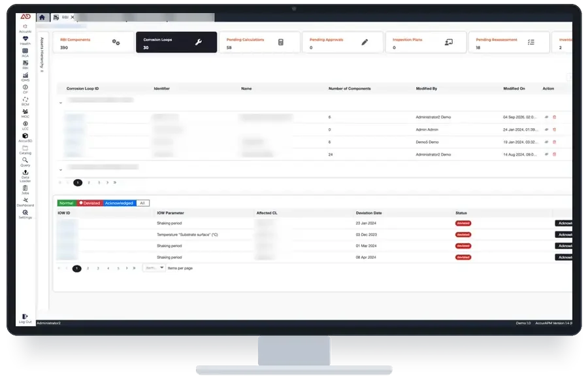Open the Pending Reassessment card
Screen dimensions: 588x389
pos(509,42)
